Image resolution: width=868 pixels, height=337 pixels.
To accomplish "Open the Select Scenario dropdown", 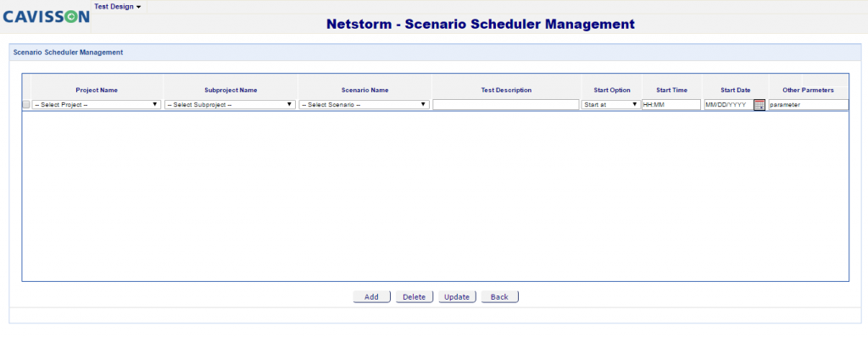I will (364, 105).
